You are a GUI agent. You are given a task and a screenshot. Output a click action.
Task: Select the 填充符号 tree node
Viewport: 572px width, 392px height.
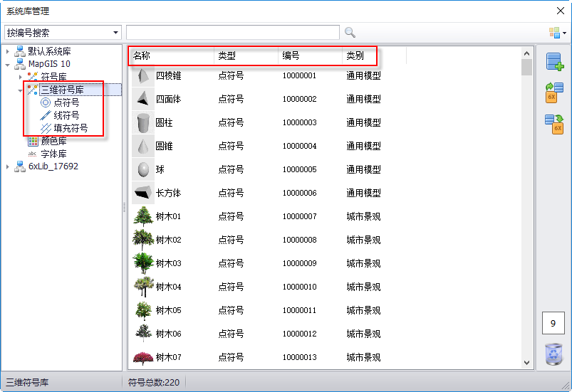click(x=71, y=128)
